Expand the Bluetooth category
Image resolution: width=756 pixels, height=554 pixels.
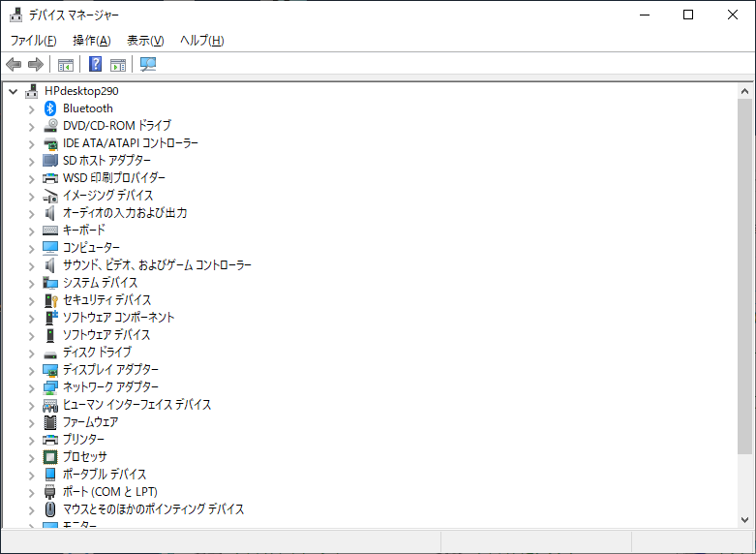pyautogui.click(x=31, y=109)
